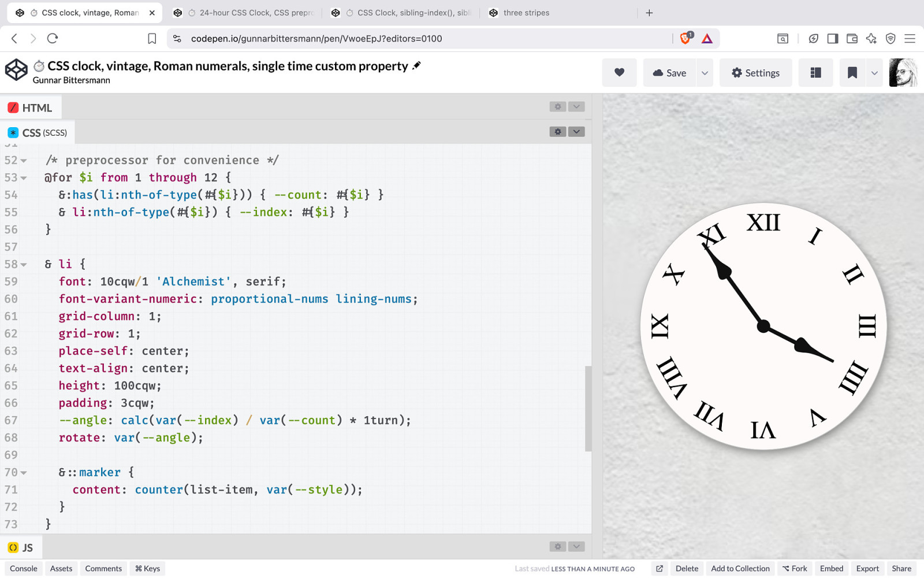
Task: Click the bookmark pen icon
Action: (852, 73)
